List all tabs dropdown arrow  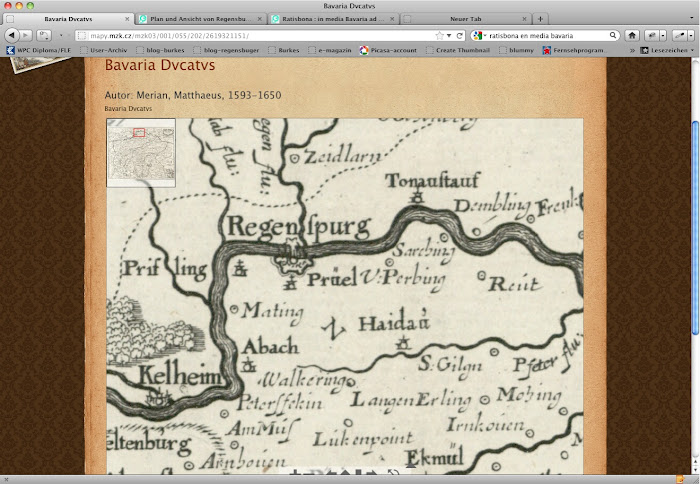(x=693, y=19)
